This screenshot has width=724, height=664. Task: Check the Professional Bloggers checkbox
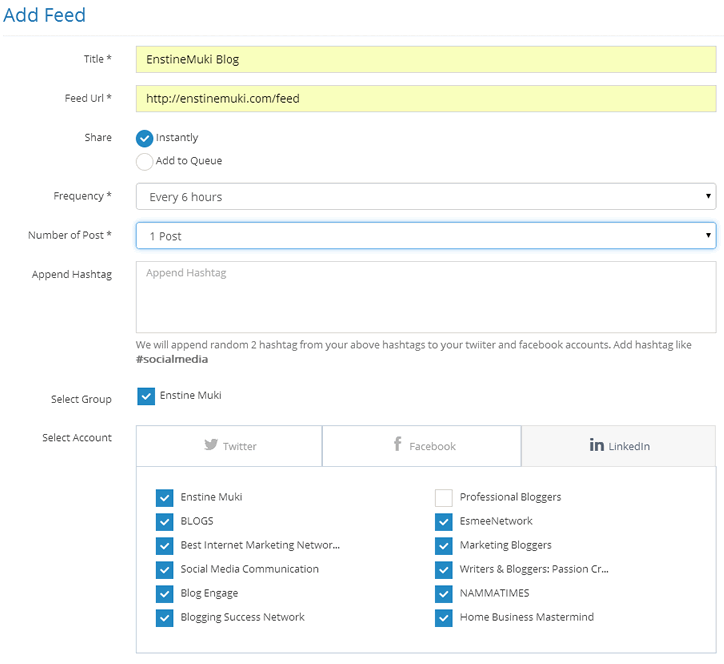click(x=444, y=498)
